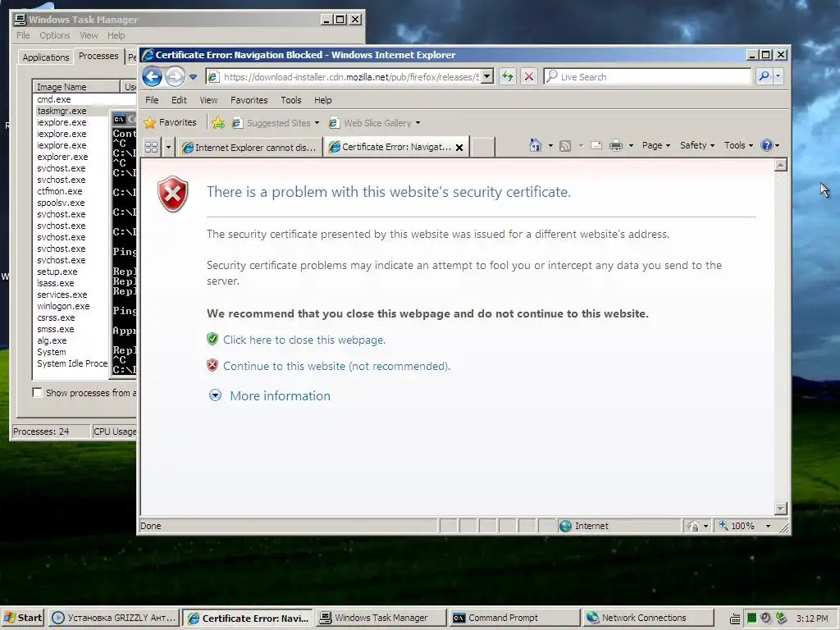
Task: Open Internet Explorer Help menu
Action: pyautogui.click(x=322, y=100)
